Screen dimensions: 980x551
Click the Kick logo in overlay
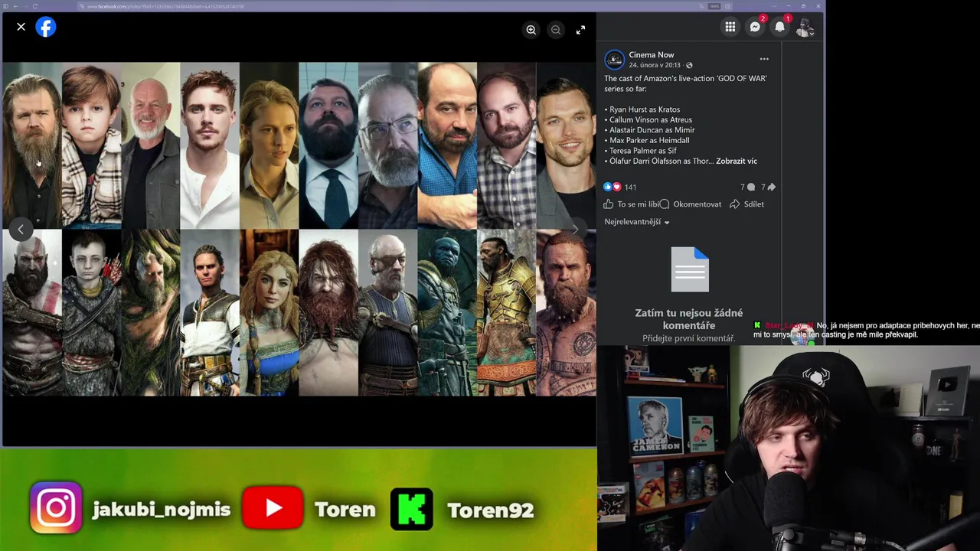click(412, 510)
